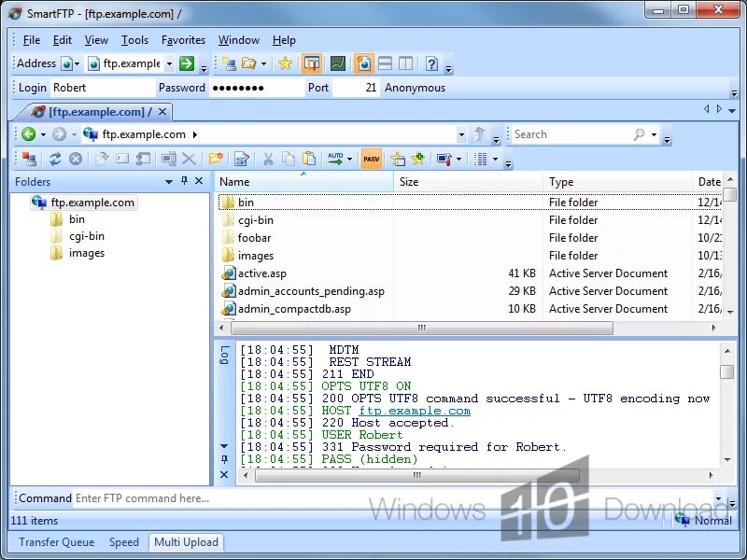Click the ftp.example.com link in log
This screenshot has width=747, height=560.
(x=415, y=411)
